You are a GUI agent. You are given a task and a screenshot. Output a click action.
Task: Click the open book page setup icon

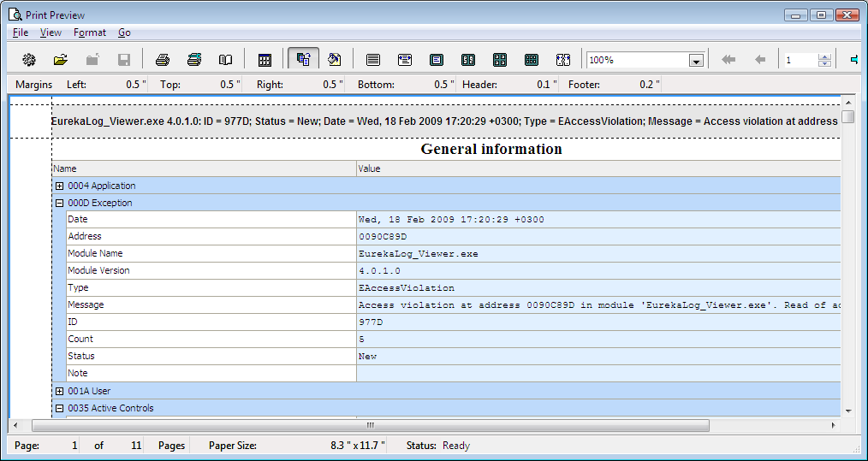pos(225,60)
